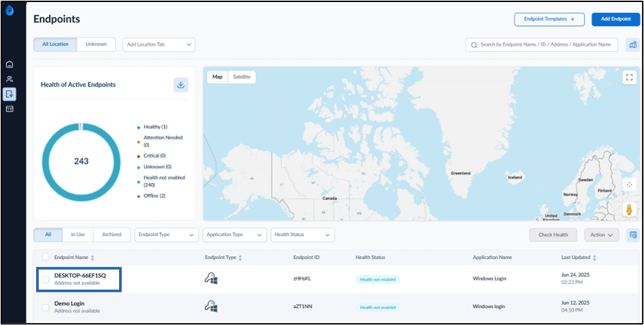Tick the checkbox for Demo Login
The image size is (644, 325).
[x=46, y=307]
